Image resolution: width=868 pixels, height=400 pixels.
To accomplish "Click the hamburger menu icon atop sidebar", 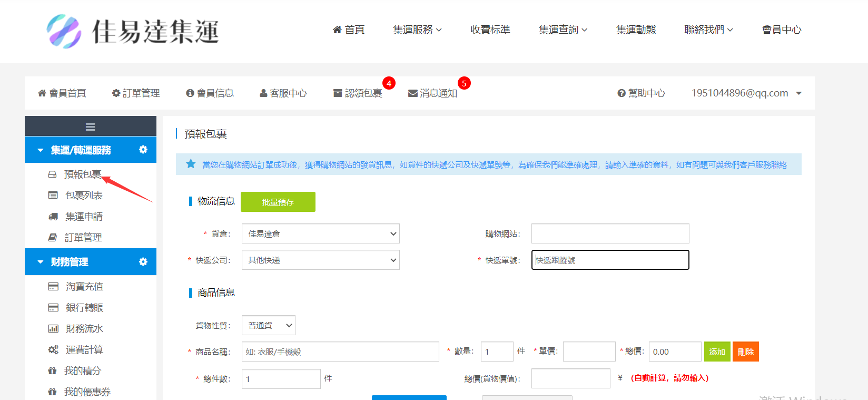I will [x=91, y=126].
